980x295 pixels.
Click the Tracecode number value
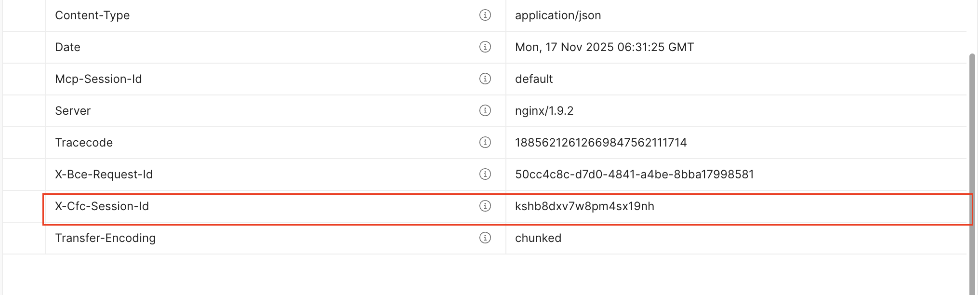601,143
